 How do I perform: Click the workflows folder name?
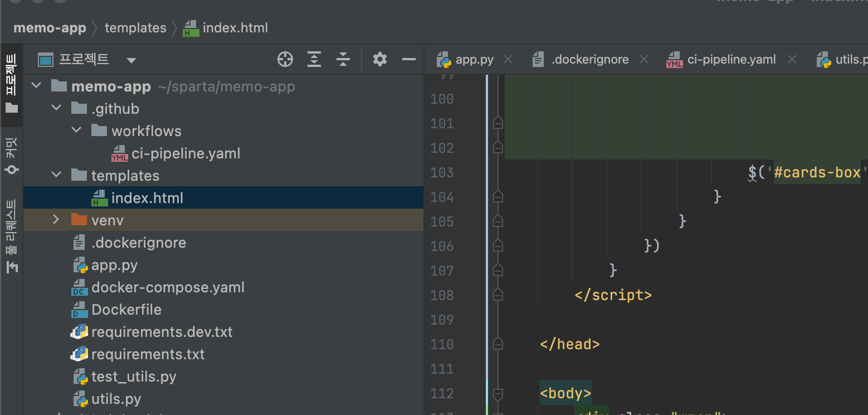(x=147, y=131)
